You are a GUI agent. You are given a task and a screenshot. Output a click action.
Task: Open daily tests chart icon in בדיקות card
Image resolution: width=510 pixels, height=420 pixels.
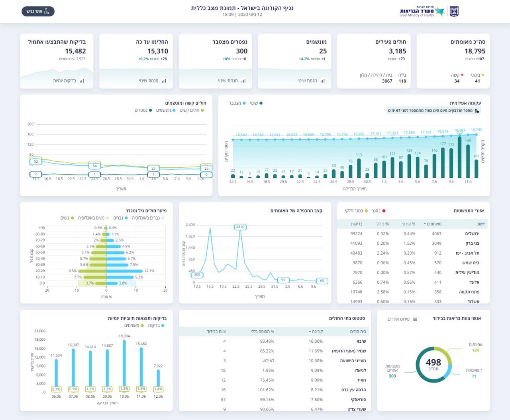tap(82, 81)
